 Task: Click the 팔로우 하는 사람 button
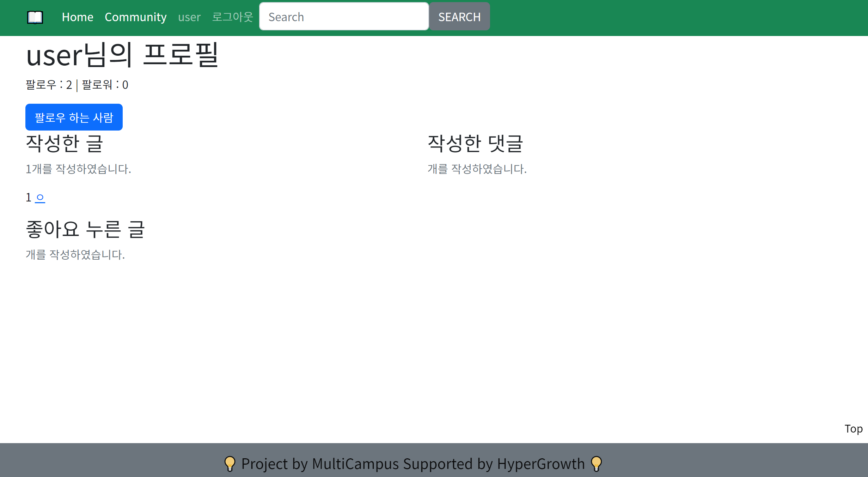(x=74, y=117)
